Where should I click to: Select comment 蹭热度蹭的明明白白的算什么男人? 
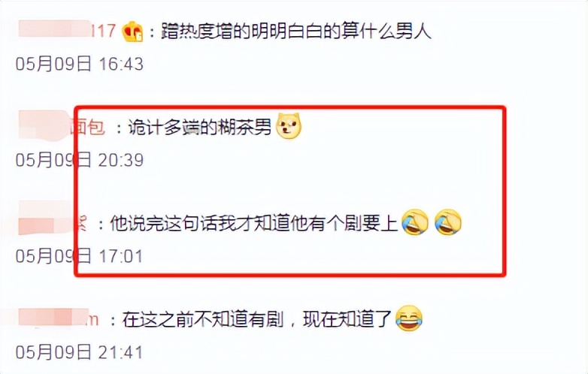(296, 31)
